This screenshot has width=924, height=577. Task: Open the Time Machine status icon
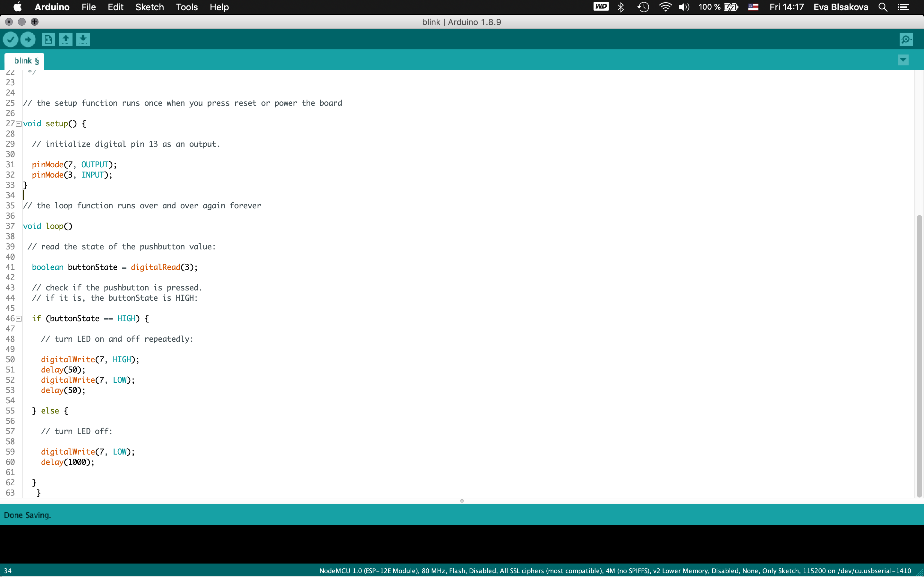[643, 7]
